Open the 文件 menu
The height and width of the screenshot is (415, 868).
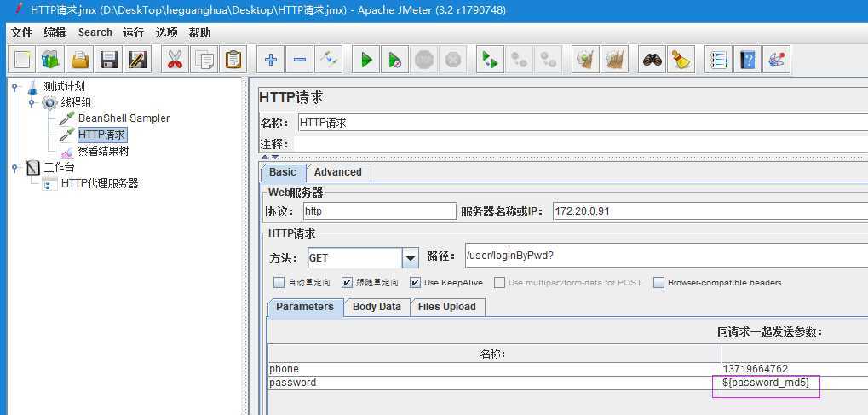[x=21, y=32]
